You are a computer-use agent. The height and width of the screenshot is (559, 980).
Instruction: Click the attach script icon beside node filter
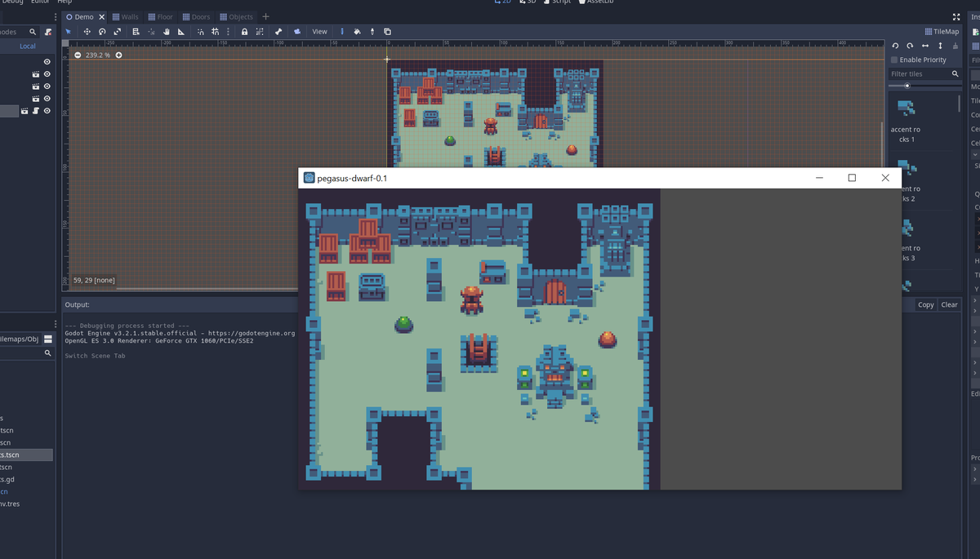pos(48,32)
